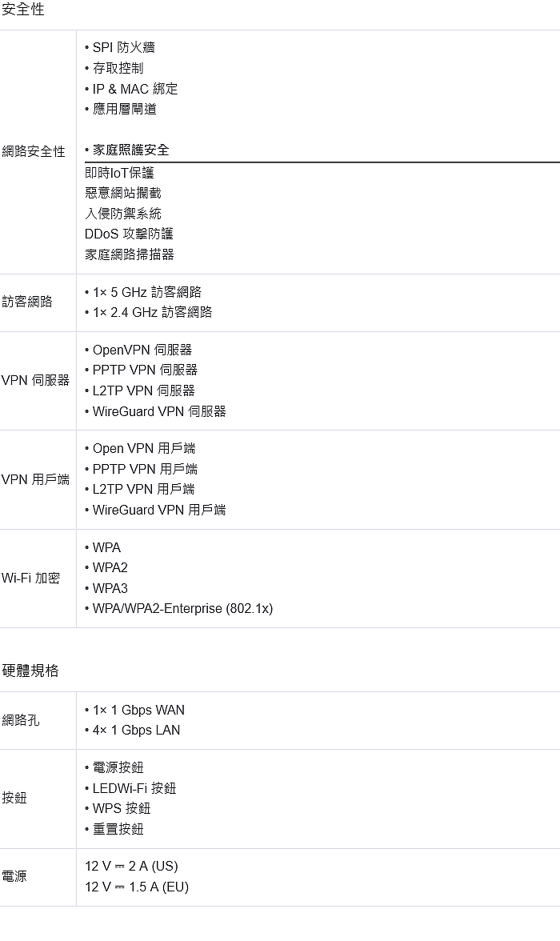Click the 電源 row label
Image resolution: width=560 pixels, height=941 pixels.
(14, 877)
